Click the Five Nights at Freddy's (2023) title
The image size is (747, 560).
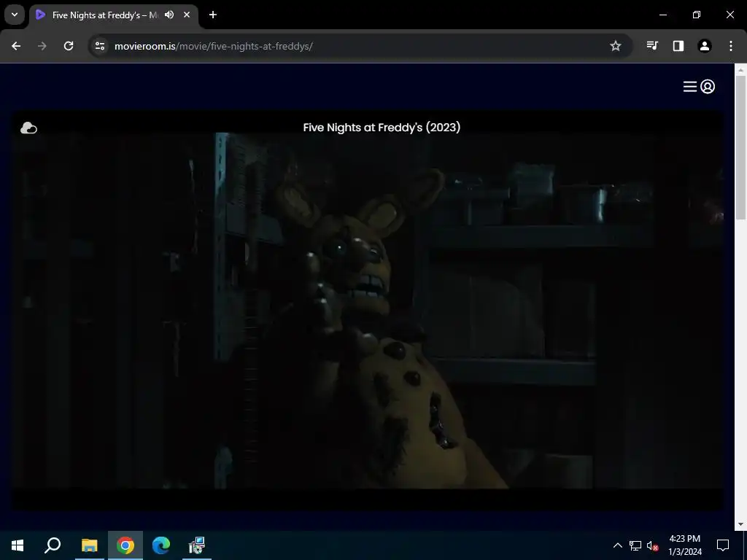click(x=382, y=128)
